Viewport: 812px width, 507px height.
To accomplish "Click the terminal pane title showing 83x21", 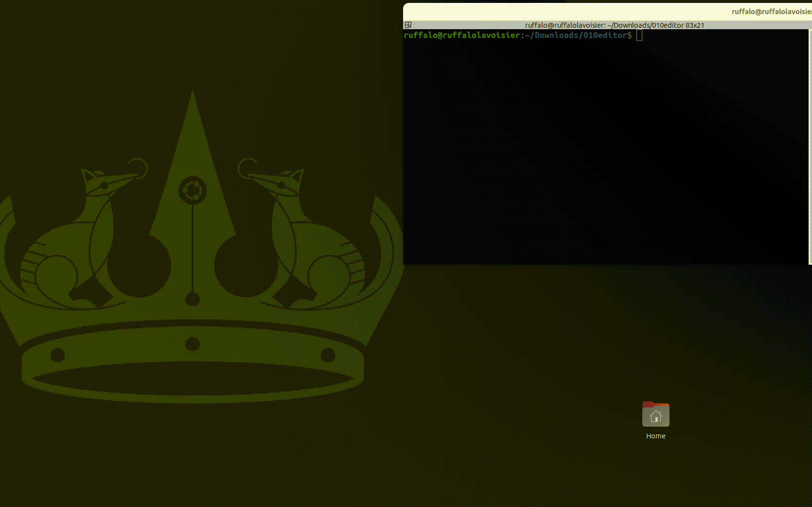I will click(614, 25).
